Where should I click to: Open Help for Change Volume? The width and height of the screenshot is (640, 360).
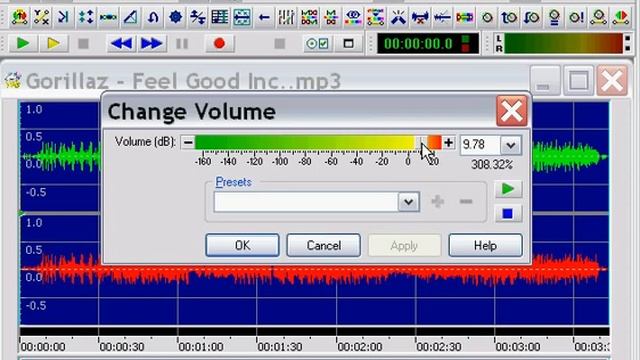(485, 245)
